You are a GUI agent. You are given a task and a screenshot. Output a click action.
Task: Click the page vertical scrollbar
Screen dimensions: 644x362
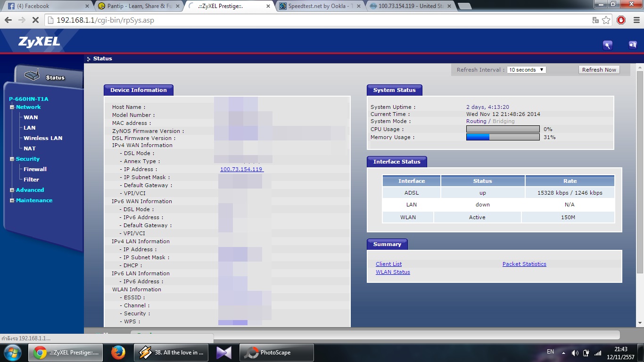pos(640,172)
